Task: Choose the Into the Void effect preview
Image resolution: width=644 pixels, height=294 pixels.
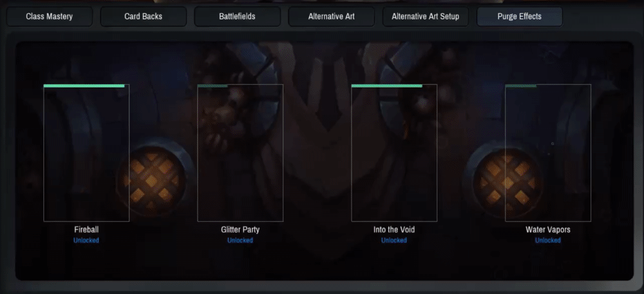Action: point(394,153)
